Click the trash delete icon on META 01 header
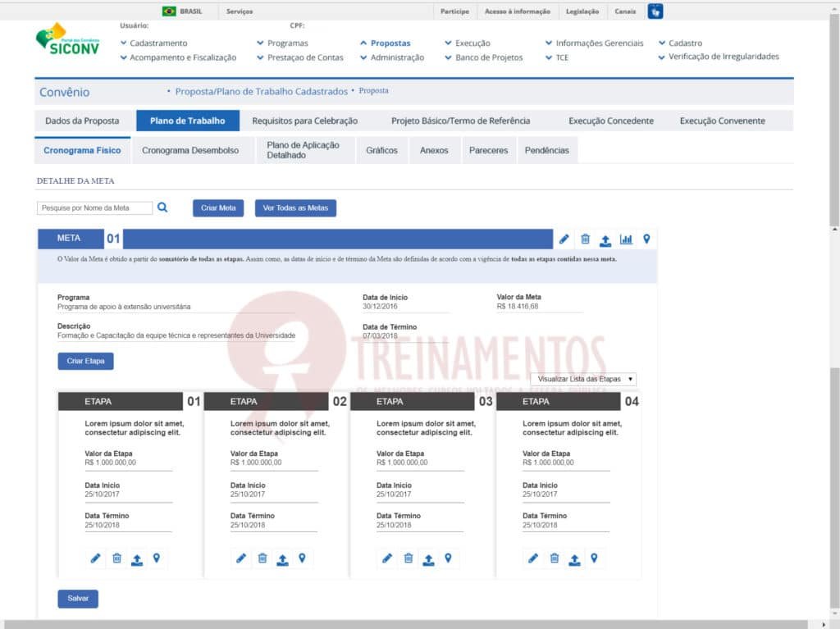This screenshot has width=840, height=629. click(585, 239)
